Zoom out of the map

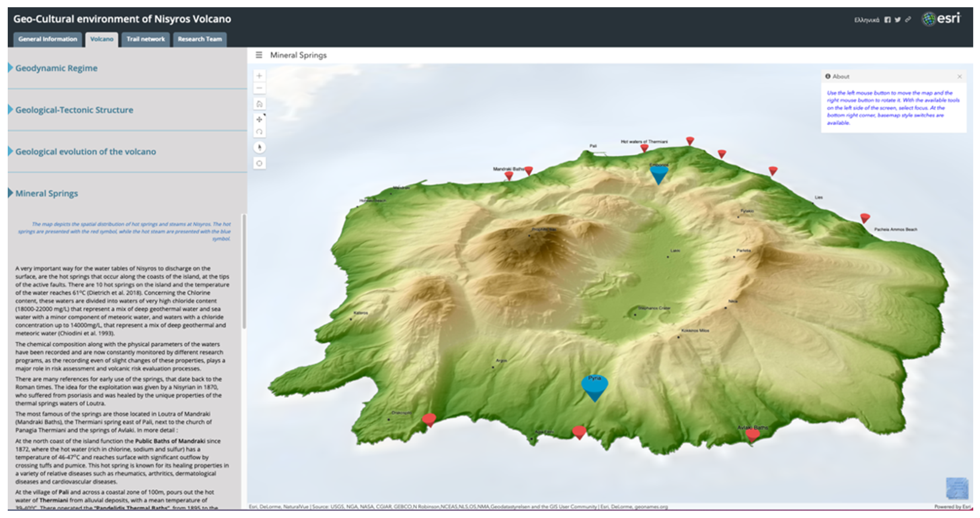coord(259,88)
